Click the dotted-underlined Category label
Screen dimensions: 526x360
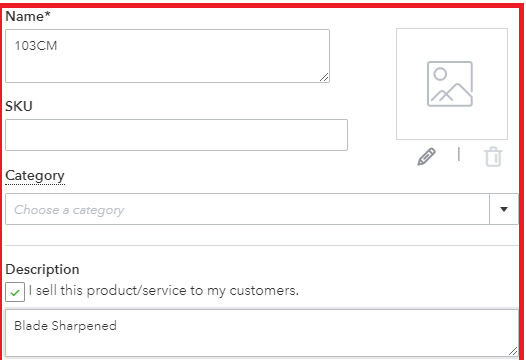point(35,176)
